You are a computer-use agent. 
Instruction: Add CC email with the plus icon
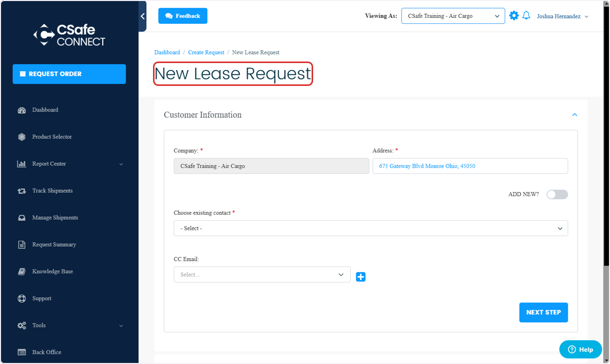[x=361, y=277]
